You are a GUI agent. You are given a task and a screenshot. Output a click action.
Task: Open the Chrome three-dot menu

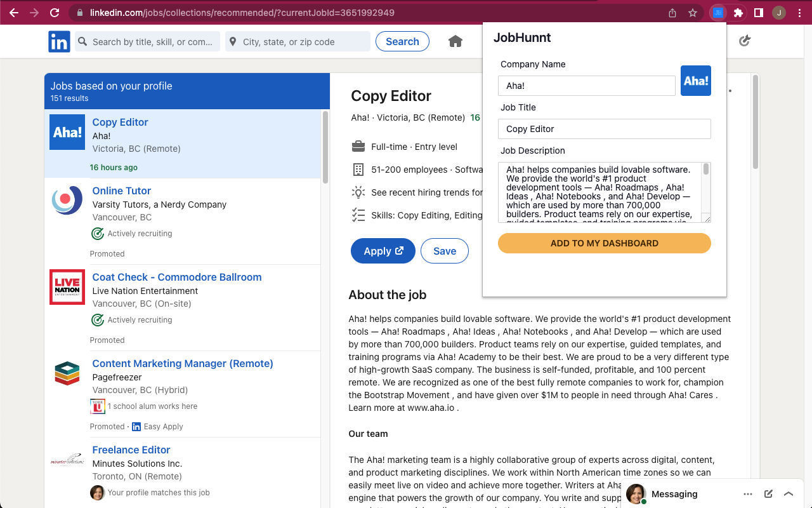pos(799,12)
